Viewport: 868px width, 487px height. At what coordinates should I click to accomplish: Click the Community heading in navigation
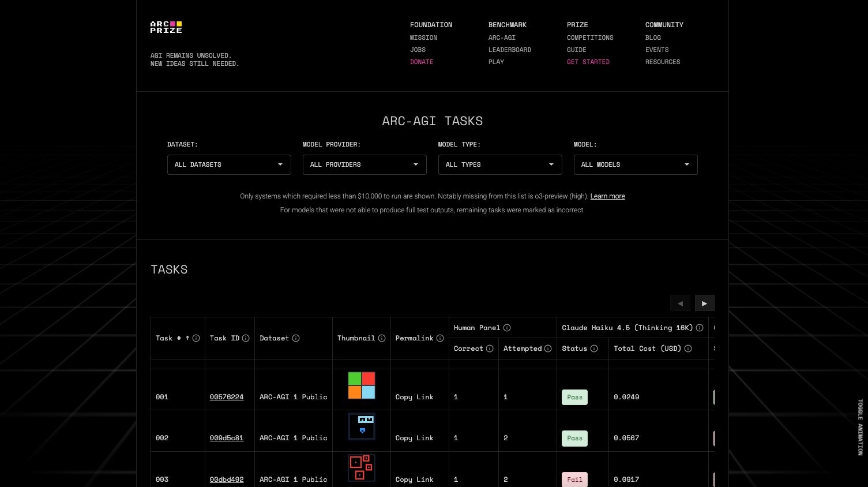664,25
